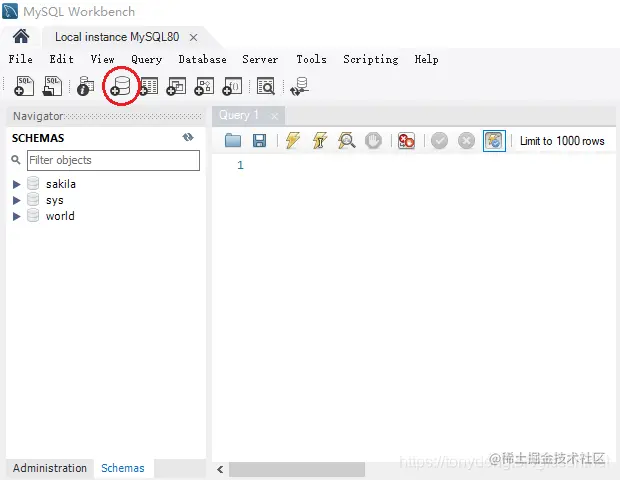Open an SQL script file icon

click(52, 86)
